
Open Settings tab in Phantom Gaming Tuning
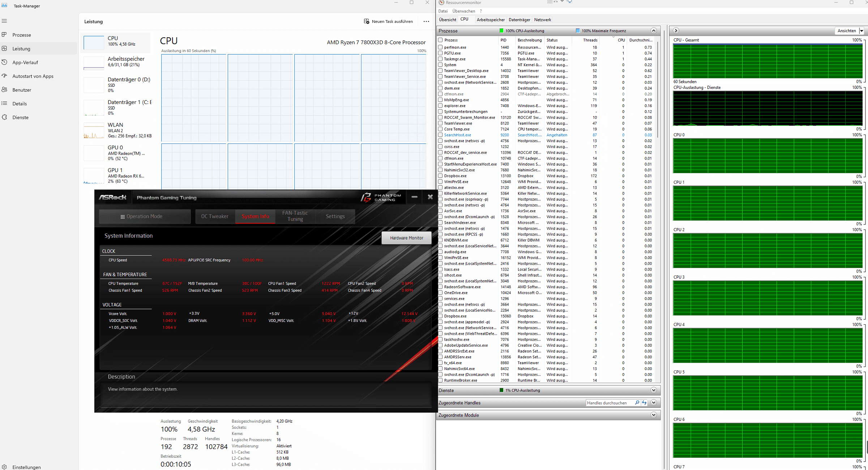pos(335,216)
